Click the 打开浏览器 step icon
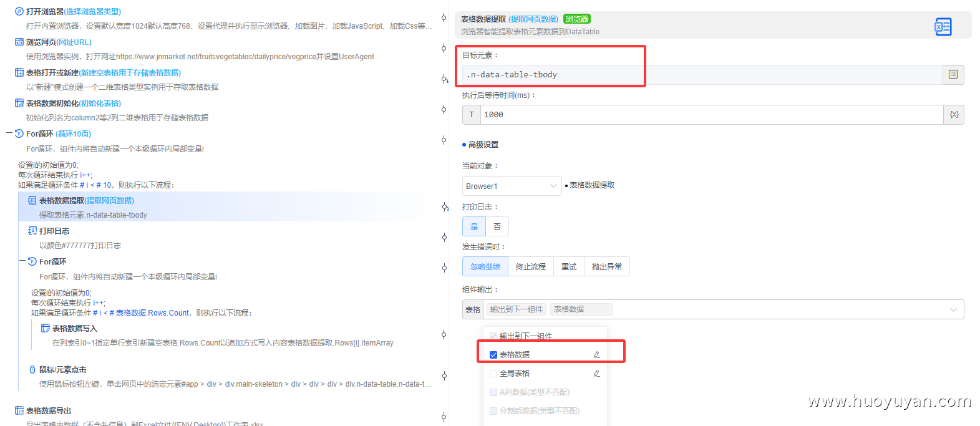The image size is (980, 426). pos(19,11)
